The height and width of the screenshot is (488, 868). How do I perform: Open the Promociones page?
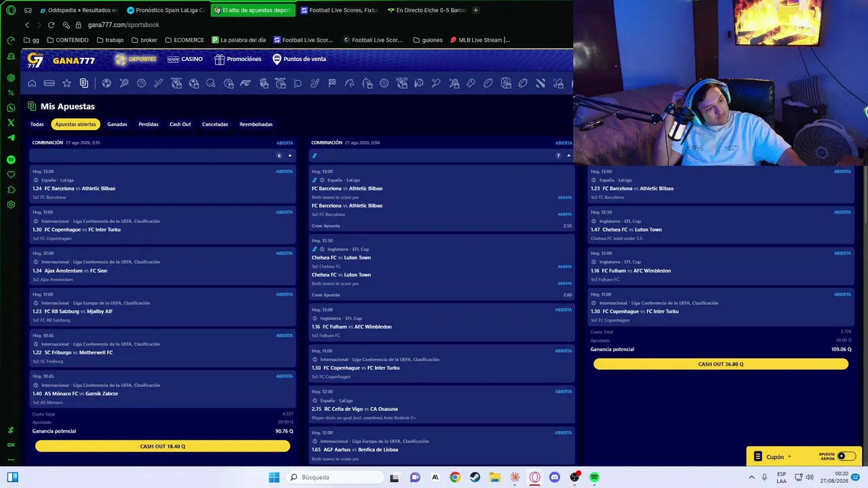[x=238, y=59]
